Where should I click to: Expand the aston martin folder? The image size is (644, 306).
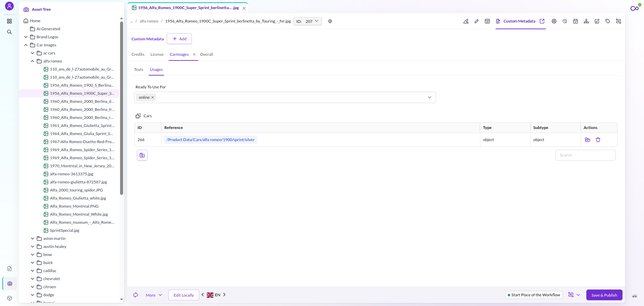coord(33,238)
